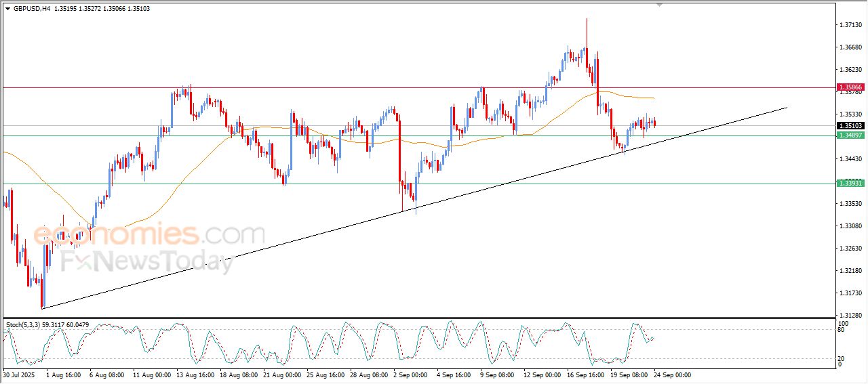The width and height of the screenshot is (868, 384).
Task: Click the chart shift marker at top
Action: [659, 5]
